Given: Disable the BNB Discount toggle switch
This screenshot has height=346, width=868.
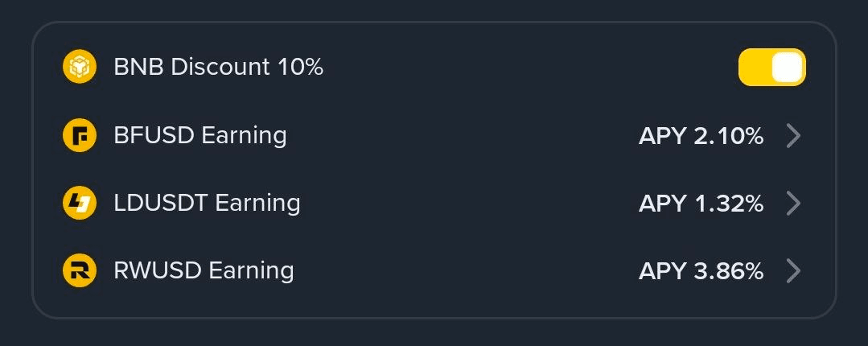Looking at the screenshot, I should coord(771,67).
